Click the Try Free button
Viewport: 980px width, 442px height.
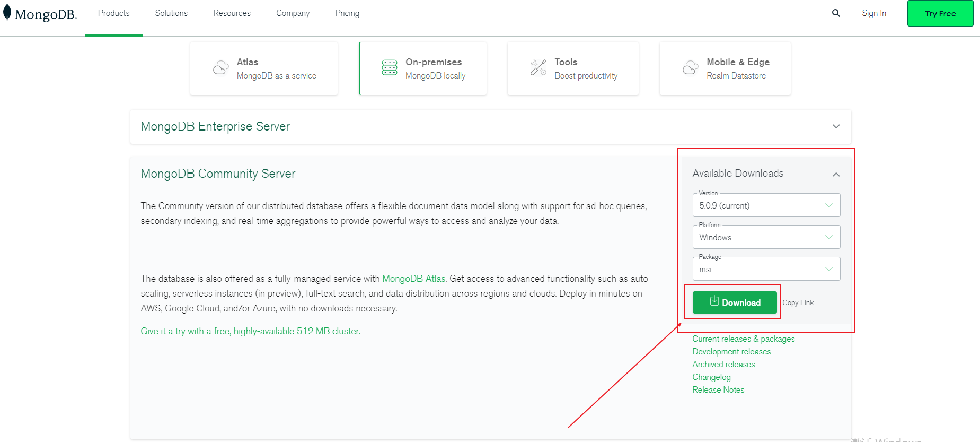pyautogui.click(x=940, y=13)
